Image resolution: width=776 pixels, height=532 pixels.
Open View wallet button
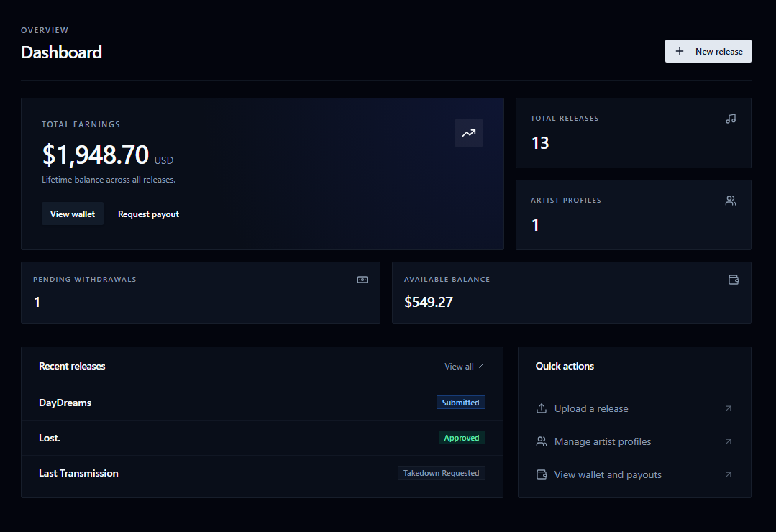click(72, 214)
